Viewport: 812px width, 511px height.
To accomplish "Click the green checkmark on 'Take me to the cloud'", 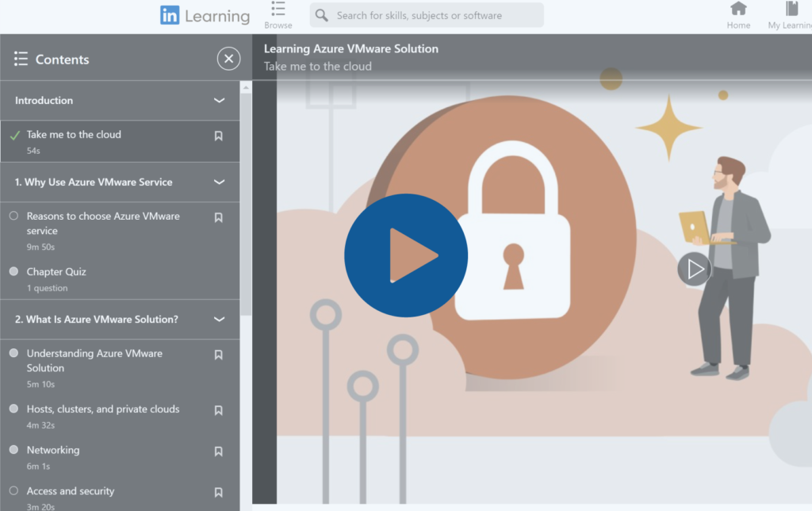I will [15, 135].
